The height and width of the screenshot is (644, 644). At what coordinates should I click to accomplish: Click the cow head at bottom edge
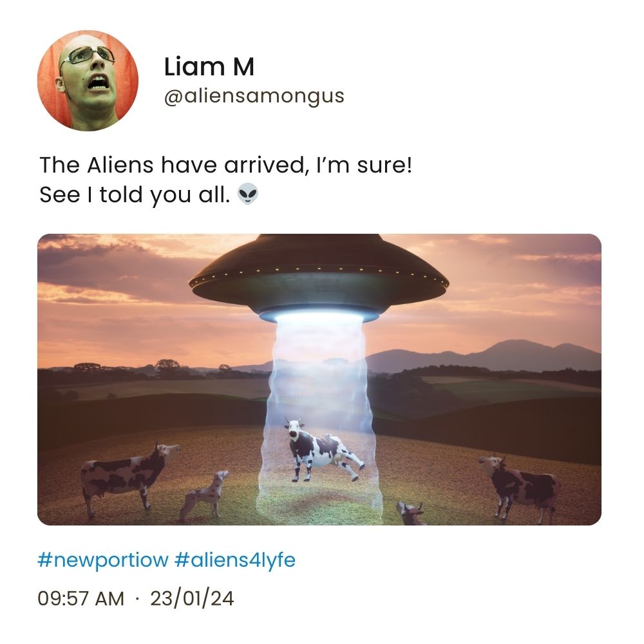coord(410,513)
